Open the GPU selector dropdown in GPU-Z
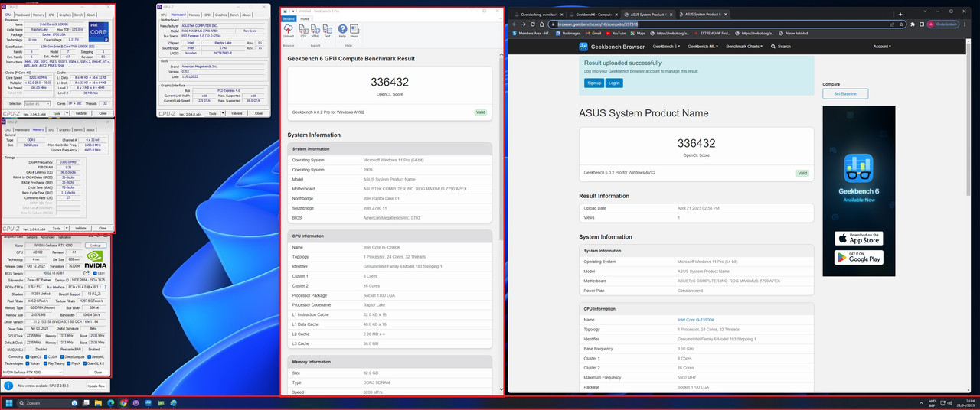The width and height of the screenshot is (980, 410). coord(32,372)
